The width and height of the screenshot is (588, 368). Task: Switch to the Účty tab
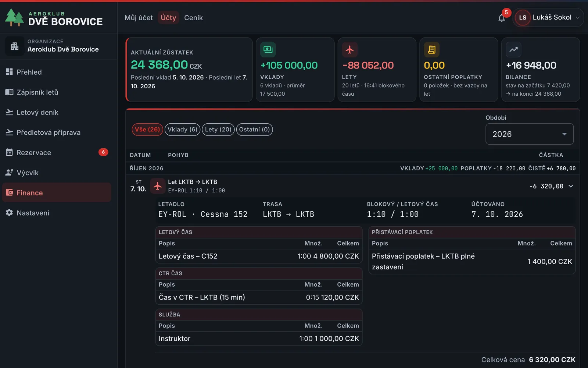(168, 18)
